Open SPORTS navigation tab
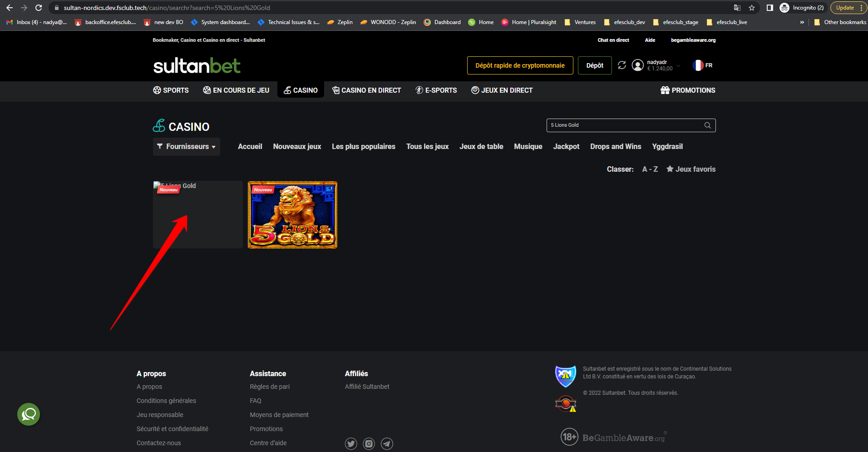The width and height of the screenshot is (868, 452). tap(171, 90)
